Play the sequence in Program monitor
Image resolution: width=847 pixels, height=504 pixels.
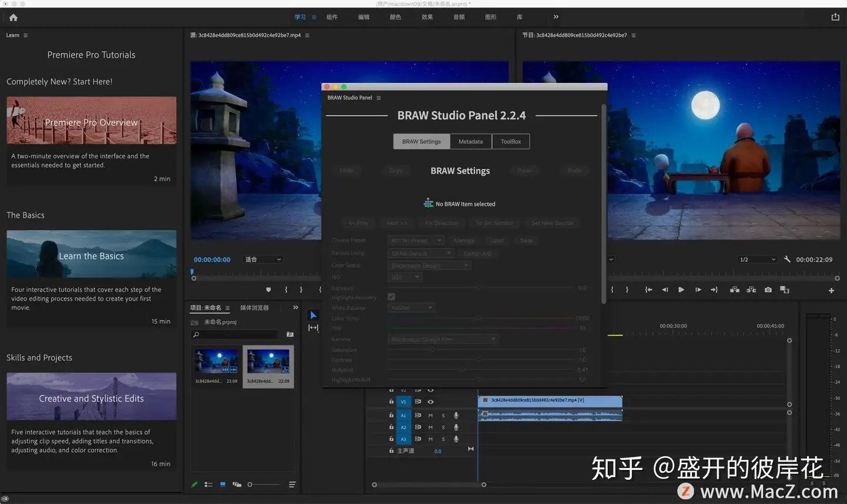[x=681, y=289]
